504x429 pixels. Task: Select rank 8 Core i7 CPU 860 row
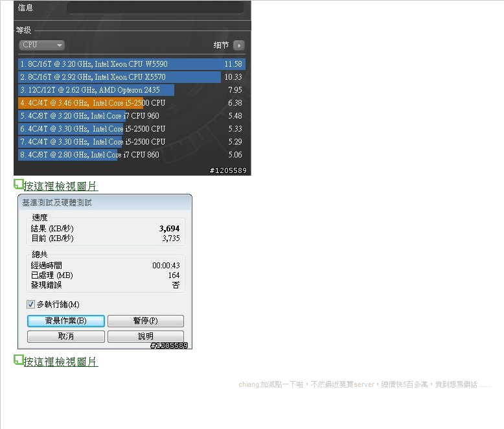(132, 155)
